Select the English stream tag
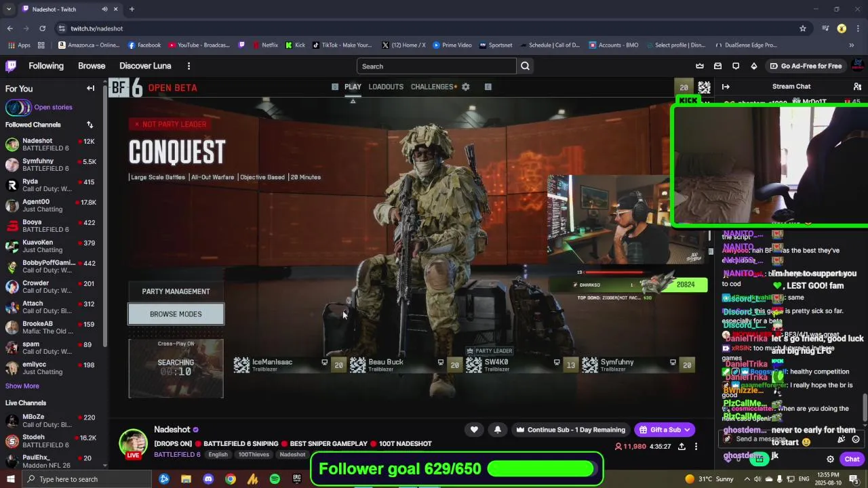The image size is (868, 488). pos(218,455)
